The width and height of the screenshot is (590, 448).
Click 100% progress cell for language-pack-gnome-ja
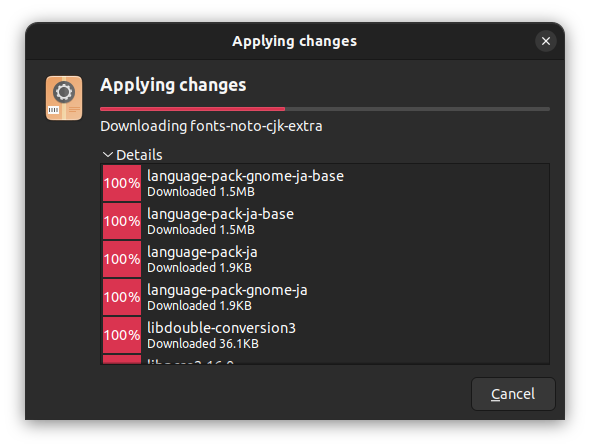[122, 297]
